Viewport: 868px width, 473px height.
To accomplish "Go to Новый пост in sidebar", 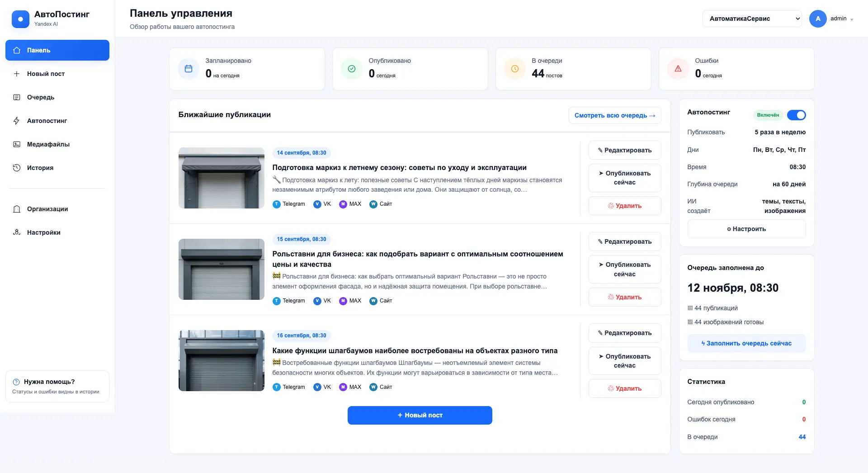I will (57, 74).
